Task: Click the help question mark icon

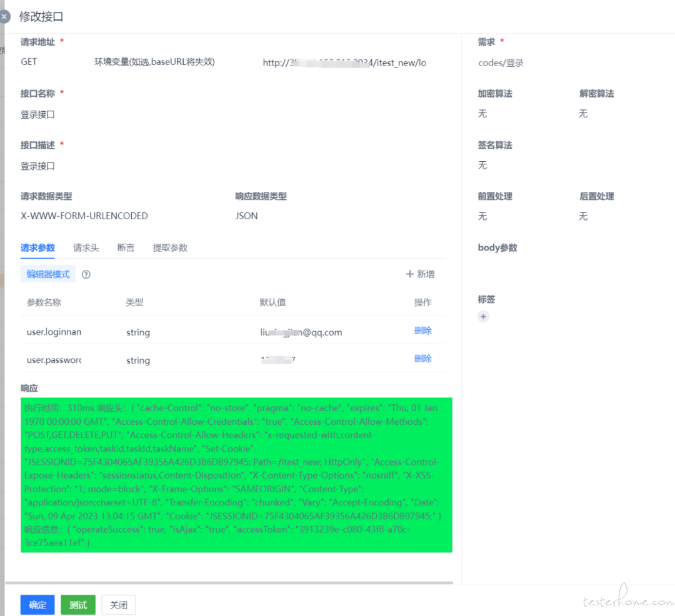Action: (86, 274)
